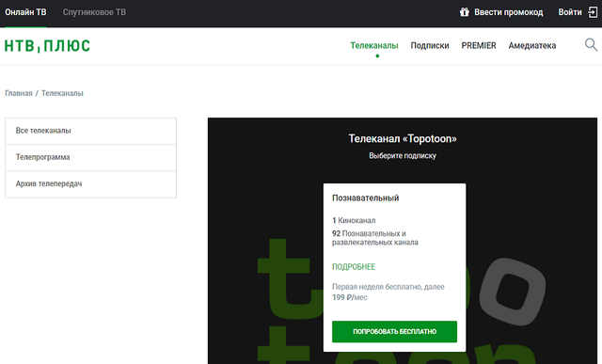The image size is (602, 364).
Task: Open search with the magnifier icon
Action: (x=591, y=45)
